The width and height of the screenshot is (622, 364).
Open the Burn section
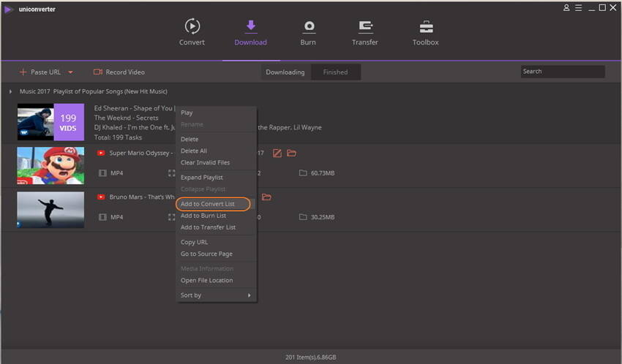[x=308, y=32]
